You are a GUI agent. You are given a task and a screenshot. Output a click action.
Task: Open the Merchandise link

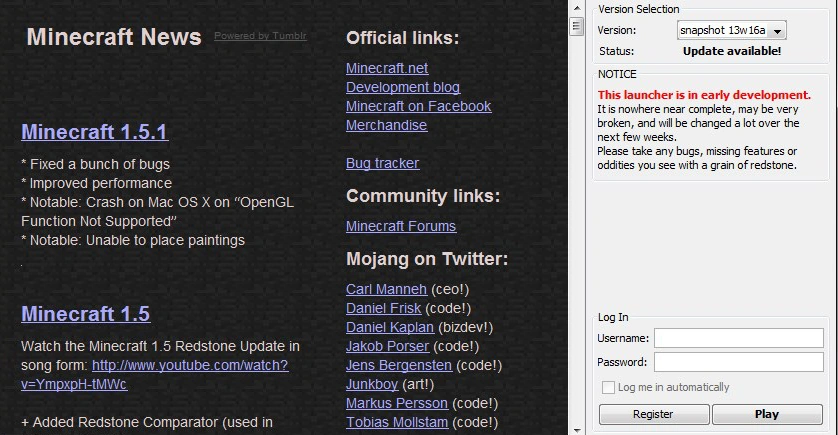coord(386,125)
